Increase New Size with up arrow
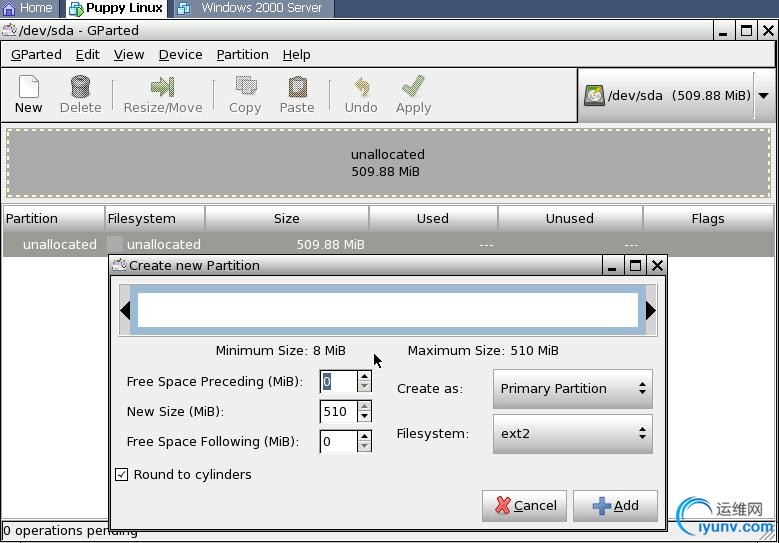The width and height of the screenshot is (779, 543). [365, 406]
